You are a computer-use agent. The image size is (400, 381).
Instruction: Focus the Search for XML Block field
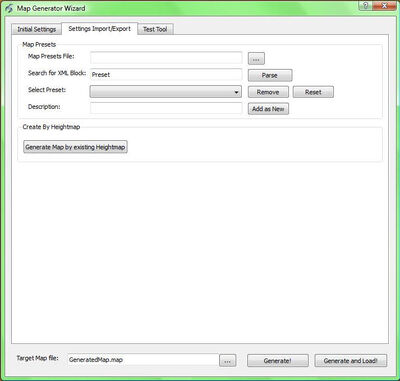click(166, 75)
